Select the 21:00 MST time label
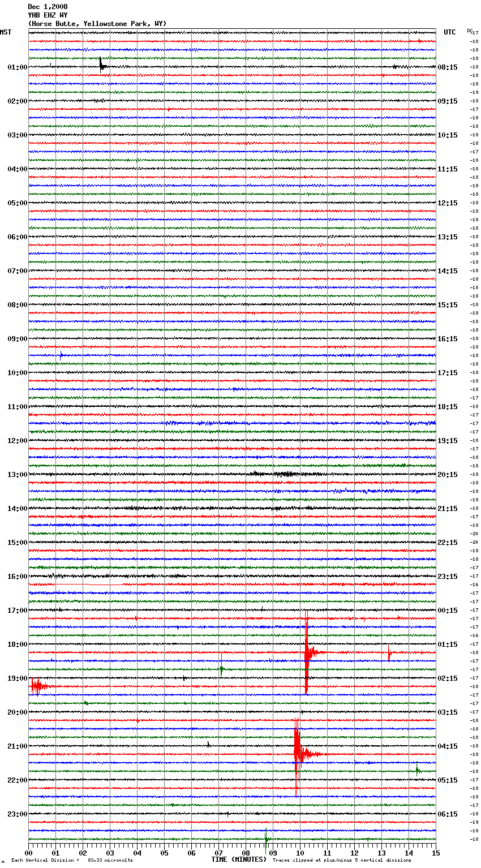This screenshot has width=481, height=868. pyautogui.click(x=18, y=746)
